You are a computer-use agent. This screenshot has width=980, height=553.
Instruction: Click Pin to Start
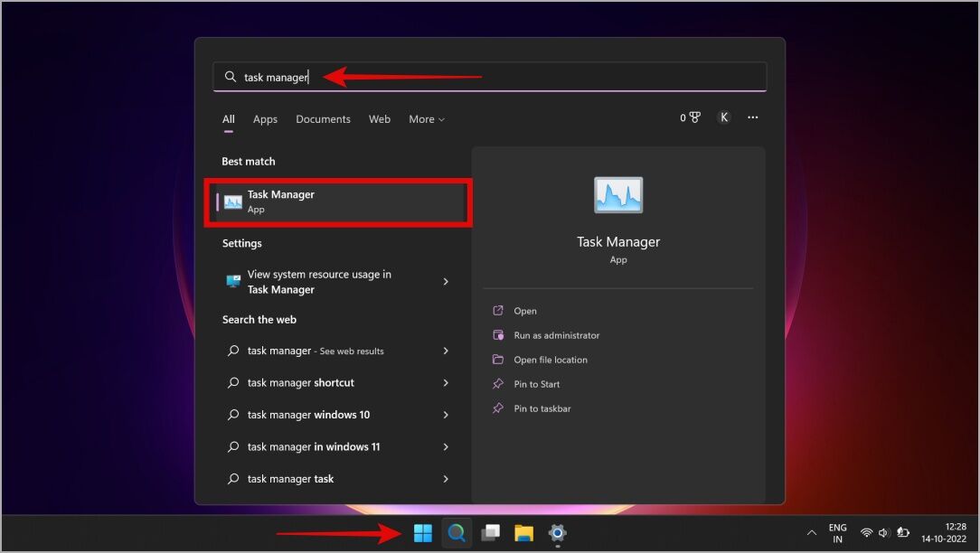click(536, 384)
